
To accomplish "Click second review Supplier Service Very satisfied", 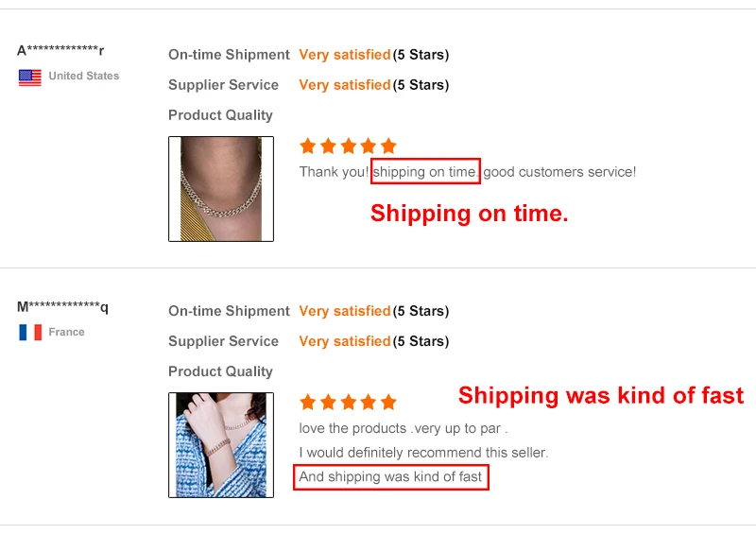I will [344, 341].
